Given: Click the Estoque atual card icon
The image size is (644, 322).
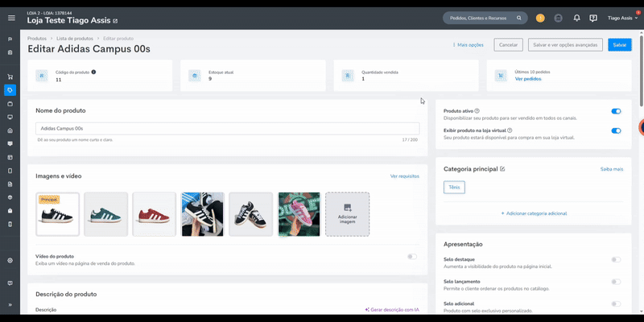Looking at the screenshot, I should pos(194,76).
